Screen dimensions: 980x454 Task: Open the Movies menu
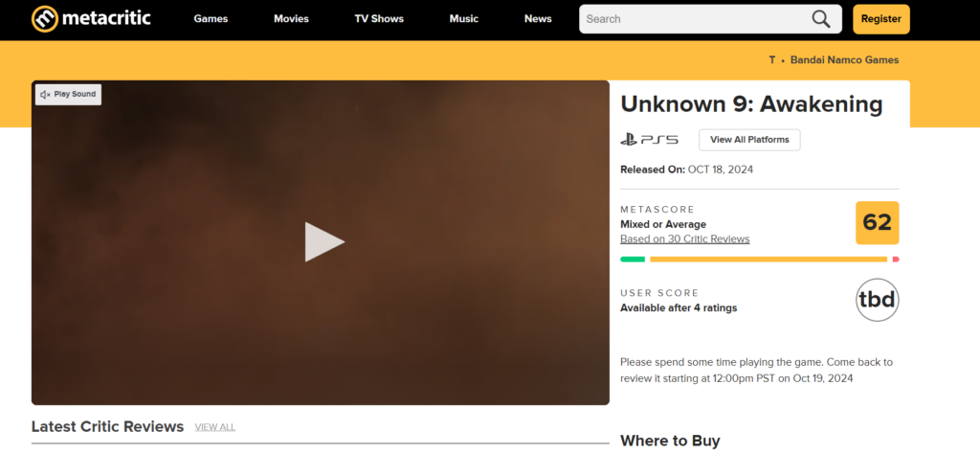pyautogui.click(x=291, y=19)
